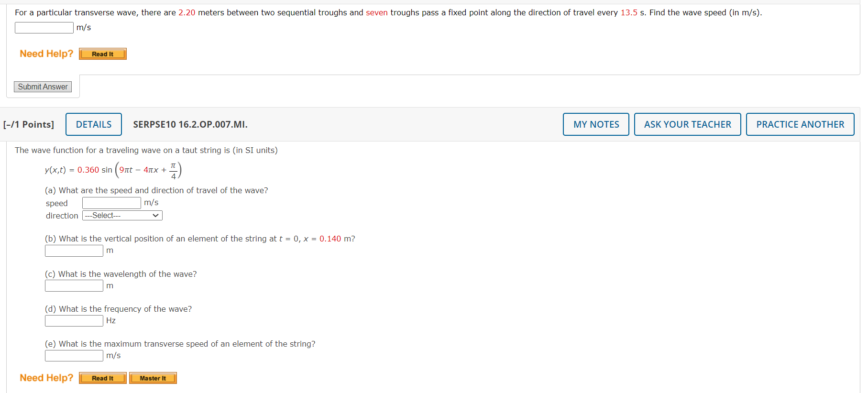Open MY NOTES panel
868x393 pixels.
click(595, 124)
